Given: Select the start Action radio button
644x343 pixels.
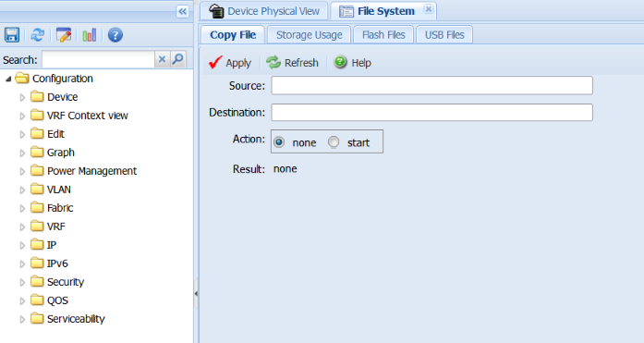Looking at the screenshot, I should [x=334, y=142].
